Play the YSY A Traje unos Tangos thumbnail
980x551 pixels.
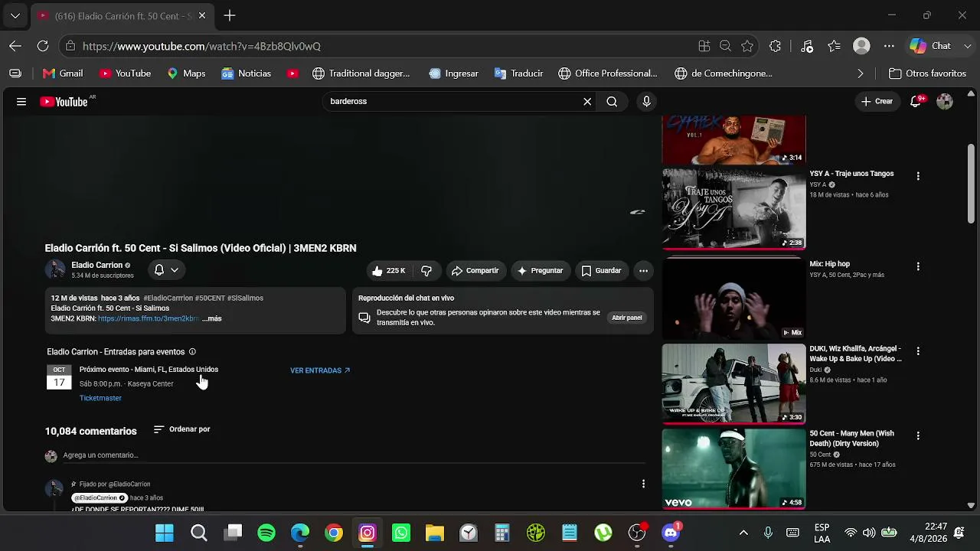(x=733, y=208)
